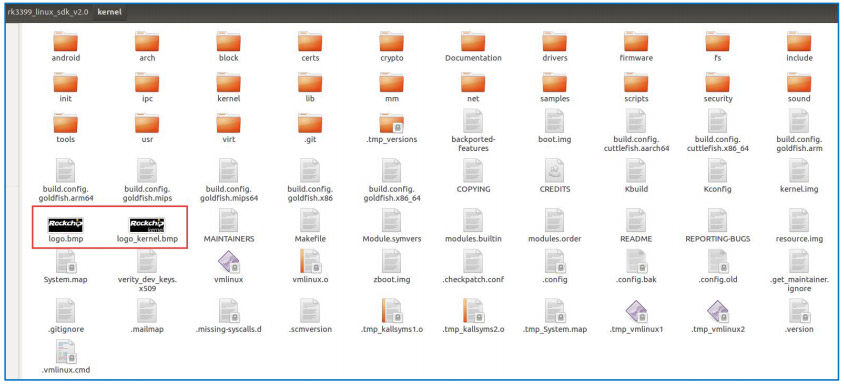Select the init folder
The width and height of the screenshot is (844, 384).
point(66,82)
